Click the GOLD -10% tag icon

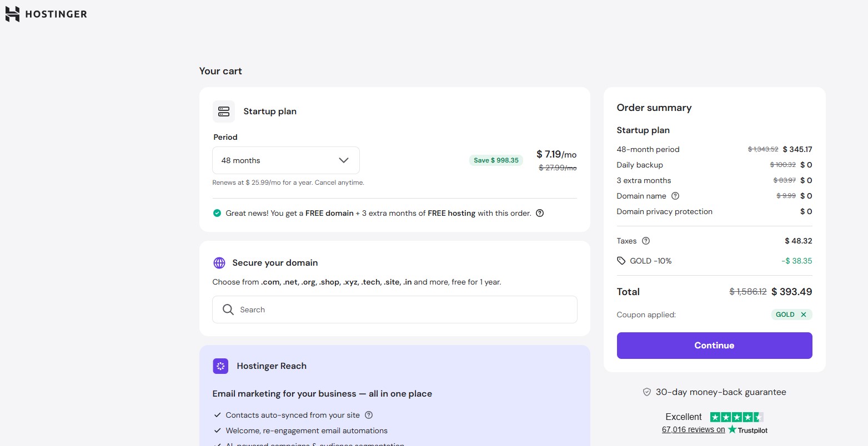point(621,261)
